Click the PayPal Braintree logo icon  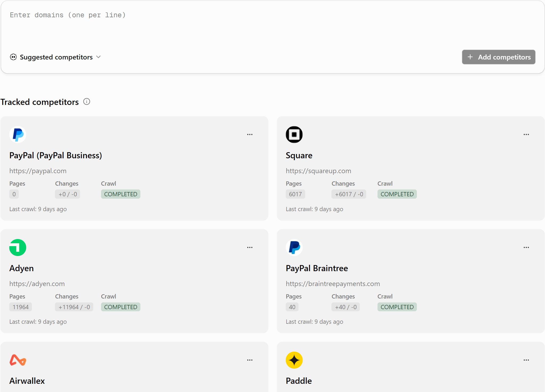pyautogui.click(x=294, y=248)
